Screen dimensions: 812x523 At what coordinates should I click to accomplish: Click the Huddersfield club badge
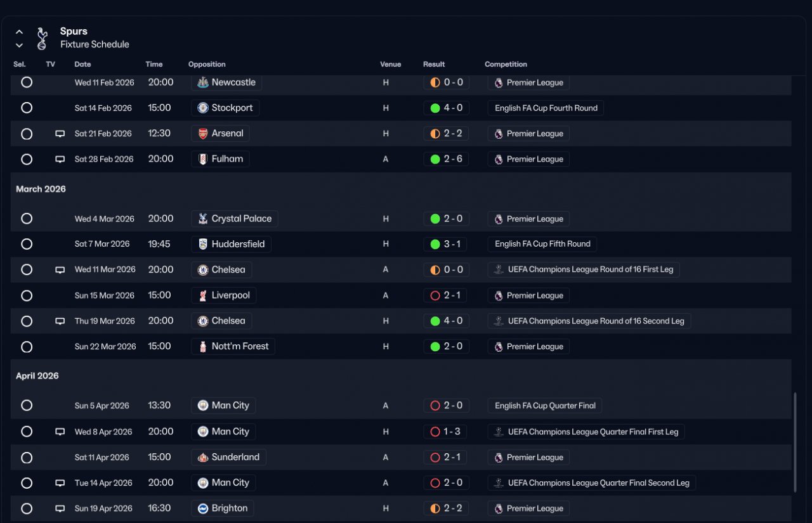click(x=203, y=244)
